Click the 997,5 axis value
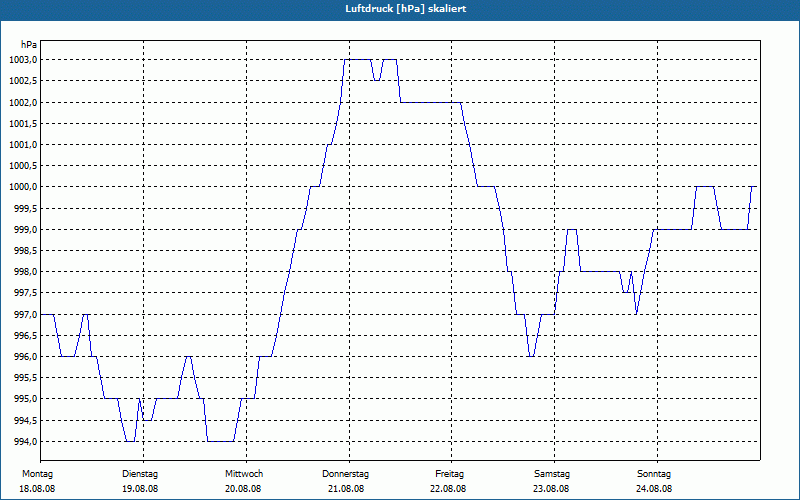 [25, 293]
